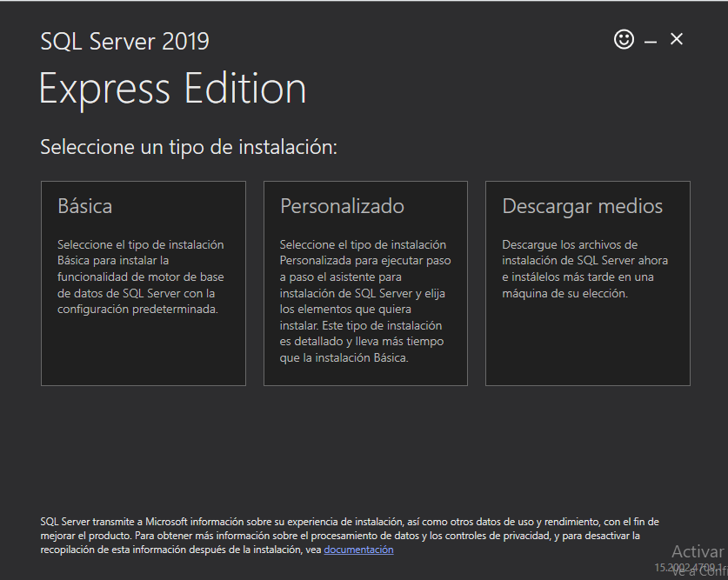Click the Personalizado description about ejecutar paso a paso
This screenshot has height=580, width=728.
click(365, 301)
